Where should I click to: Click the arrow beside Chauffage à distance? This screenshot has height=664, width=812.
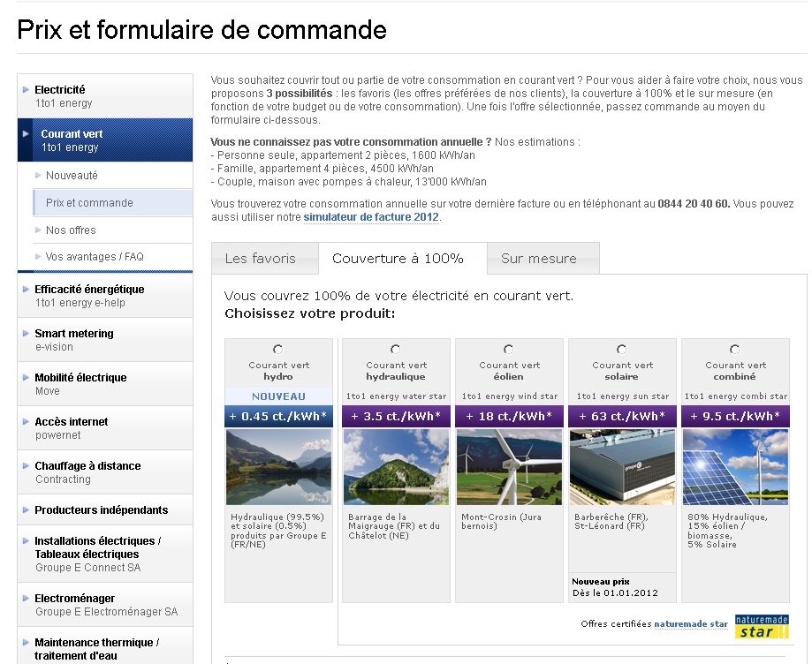click(x=26, y=465)
